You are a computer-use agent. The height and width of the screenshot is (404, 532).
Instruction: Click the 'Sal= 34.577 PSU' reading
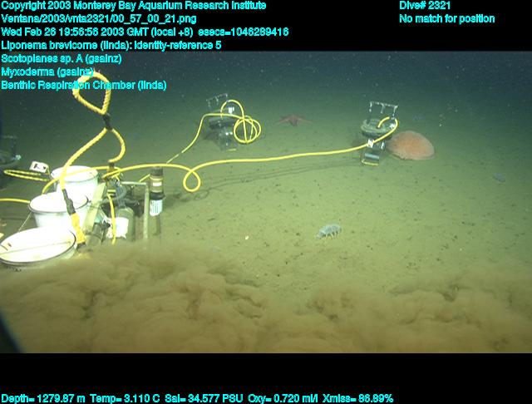204,398
